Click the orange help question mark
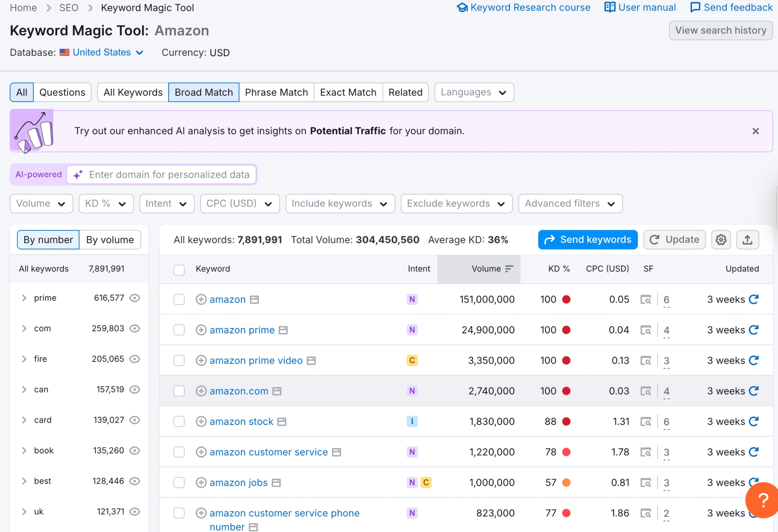This screenshot has width=778, height=532. 762,500
